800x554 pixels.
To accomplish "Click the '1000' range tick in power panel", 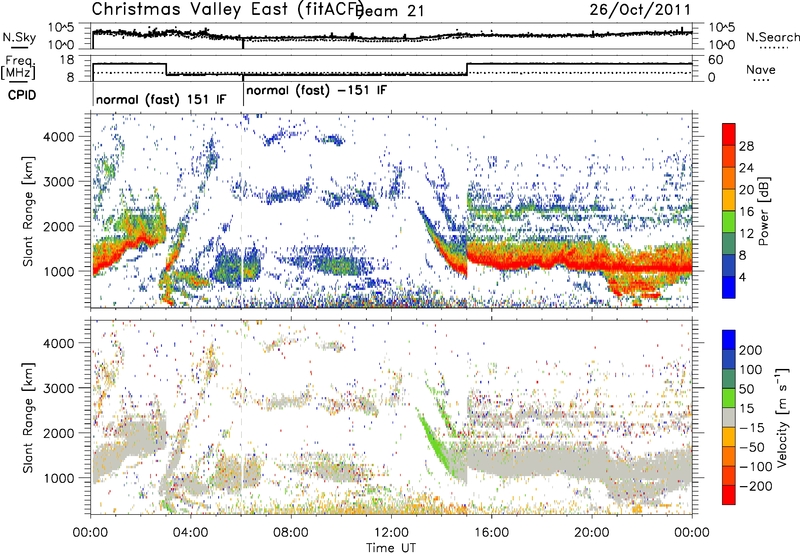I will tap(58, 271).
